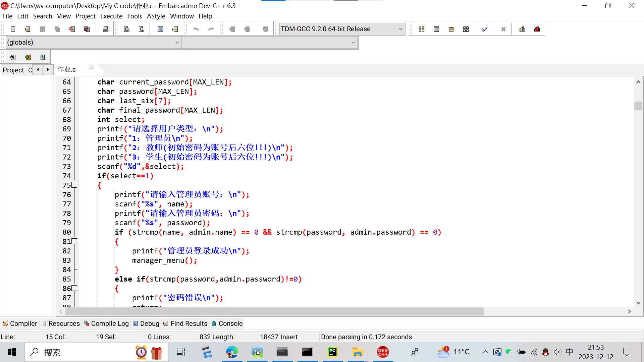Screen dimensions: 644x362
Task: Indent the selected code
Action: click(232, 29)
